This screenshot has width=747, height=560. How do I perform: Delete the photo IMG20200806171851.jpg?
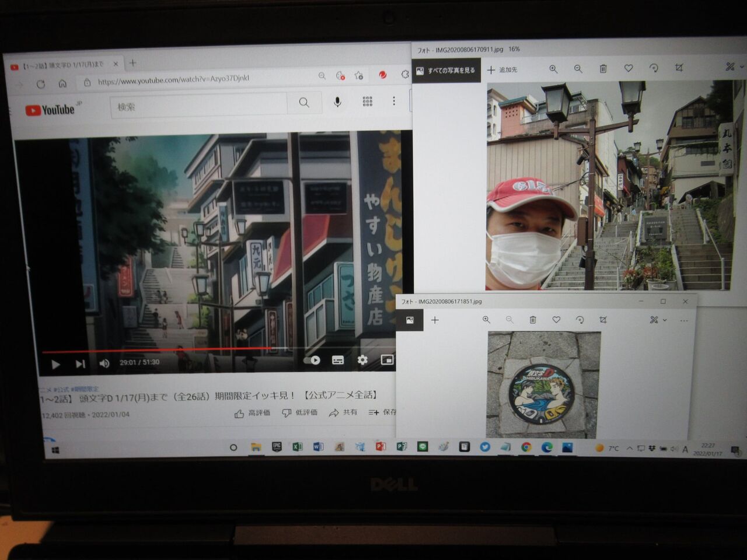point(533,320)
